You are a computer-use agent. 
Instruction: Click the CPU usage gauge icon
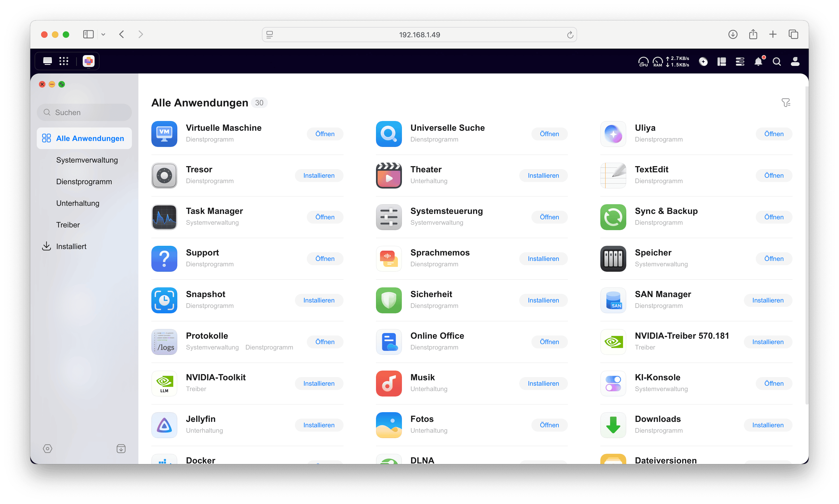(x=643, y=62)
